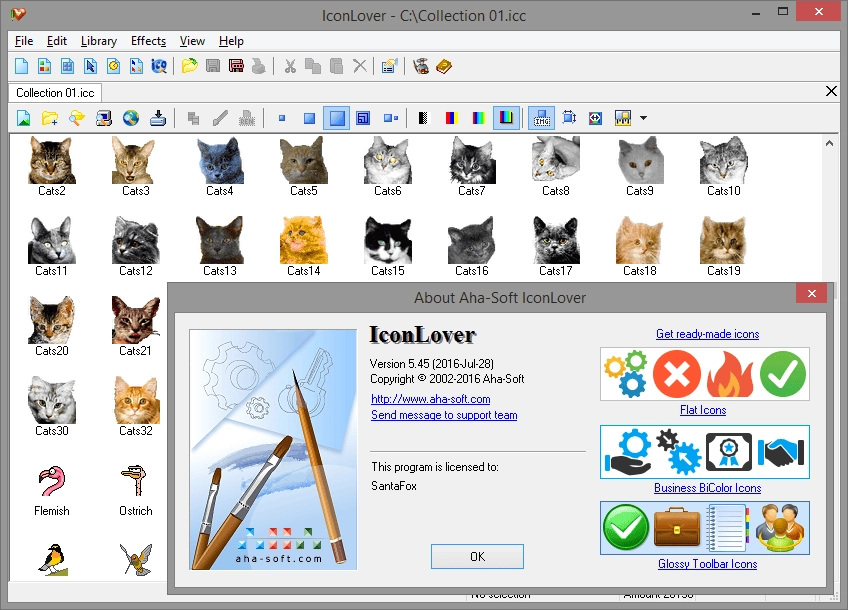Image resolution: width=848 pixels, height=610 pixels.
Task: Open the File menu
Action: pos(24,41)
